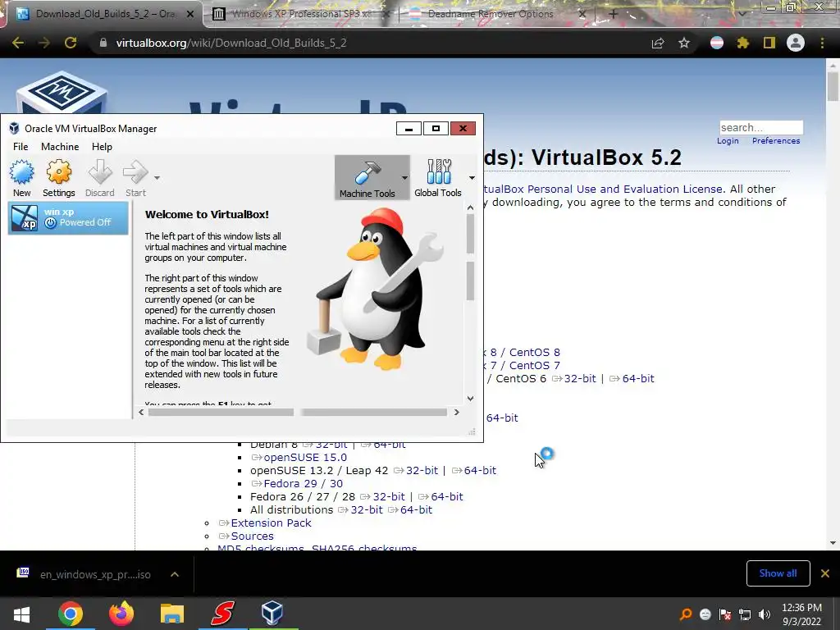840x630 pixels.
Task: Click the openSUSE 15.0 link
Action: click(305, 458)
